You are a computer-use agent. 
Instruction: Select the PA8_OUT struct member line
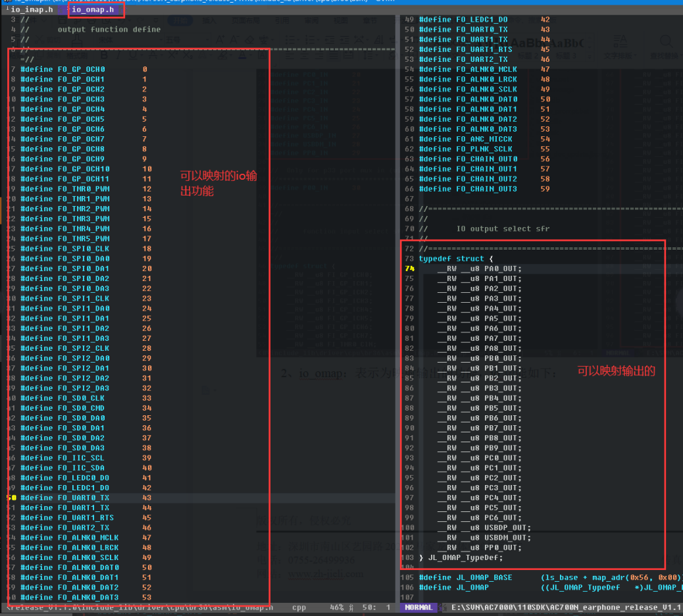click(479, 348)
